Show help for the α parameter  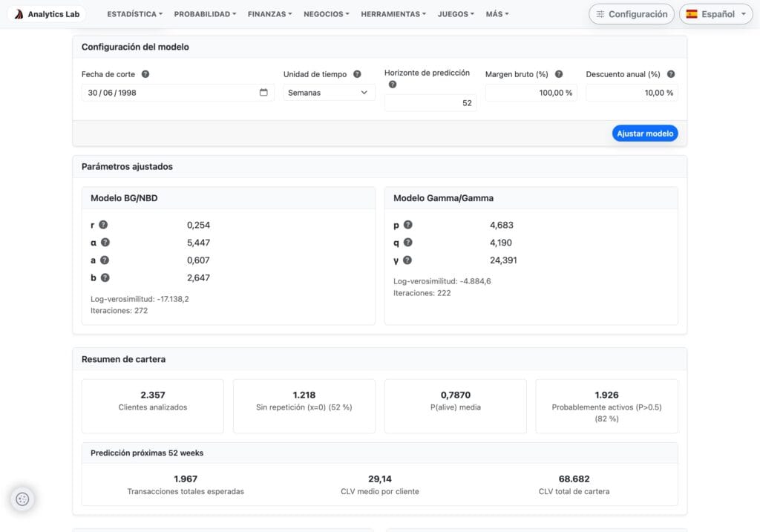[105, 243]
